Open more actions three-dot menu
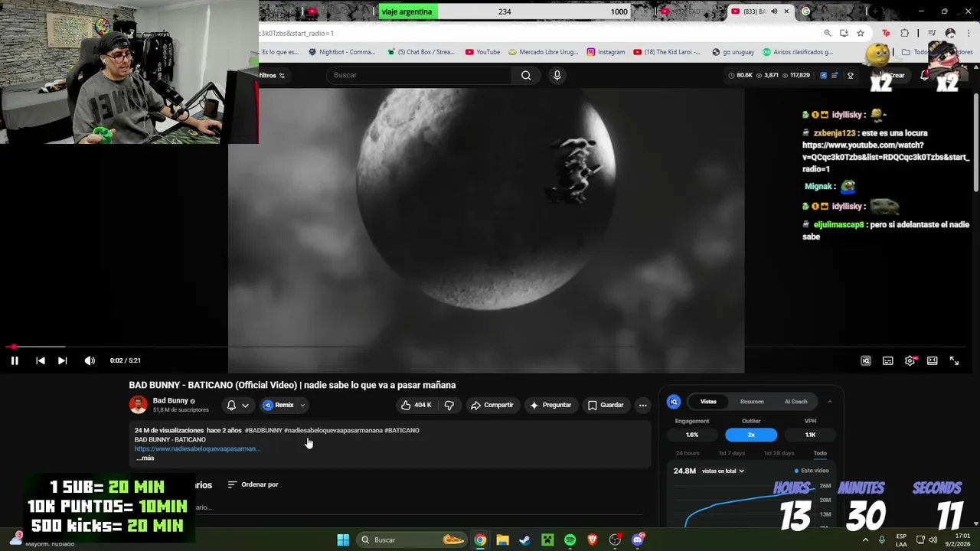 click(x=643, y=405)
